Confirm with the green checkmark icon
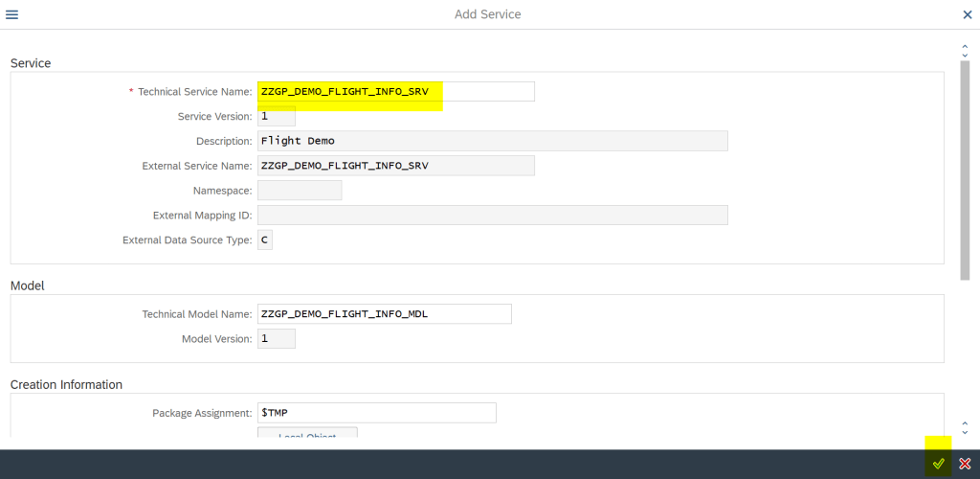This screenshot has height=479, width=980. click(x=939, y=464)
